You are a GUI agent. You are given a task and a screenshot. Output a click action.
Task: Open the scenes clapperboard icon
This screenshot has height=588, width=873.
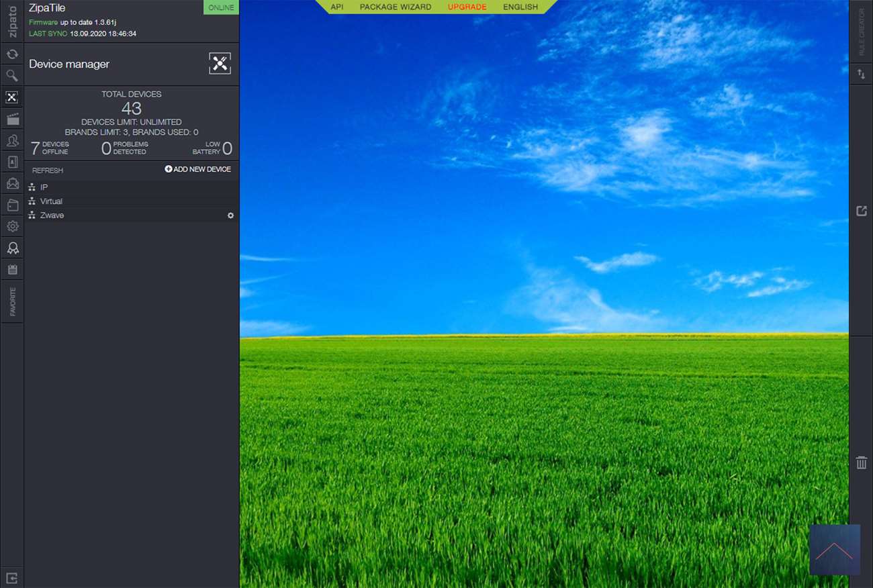click(12, 119)
